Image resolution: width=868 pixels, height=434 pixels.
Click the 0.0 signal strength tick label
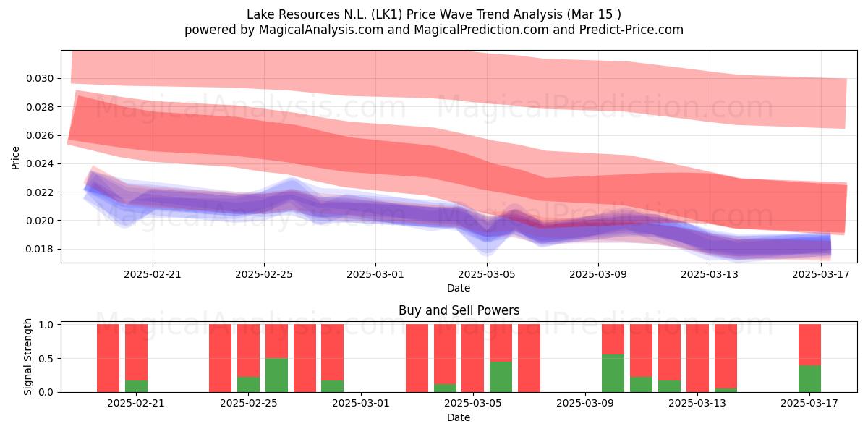click(x=47, y=392)
